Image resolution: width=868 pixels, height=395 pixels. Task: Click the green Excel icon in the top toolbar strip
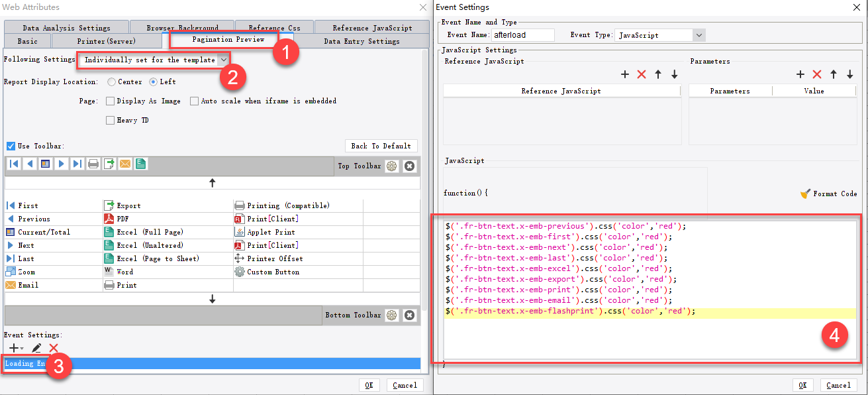[141, 164]
